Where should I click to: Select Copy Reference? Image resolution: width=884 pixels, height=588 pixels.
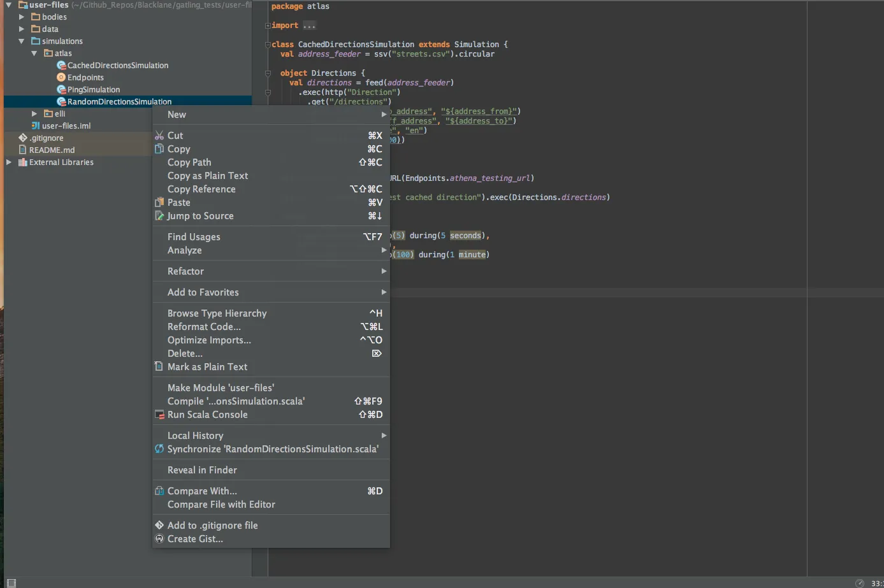click(271, 189)
